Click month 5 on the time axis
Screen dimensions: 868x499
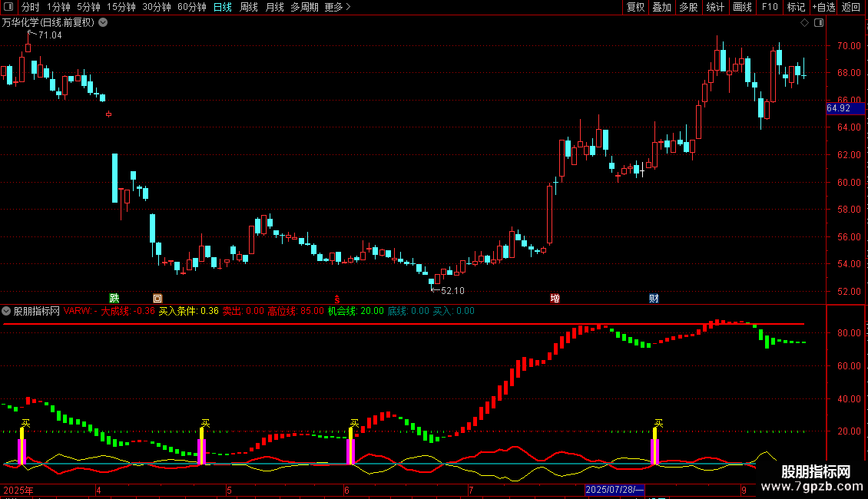click(x=229, y=490)
